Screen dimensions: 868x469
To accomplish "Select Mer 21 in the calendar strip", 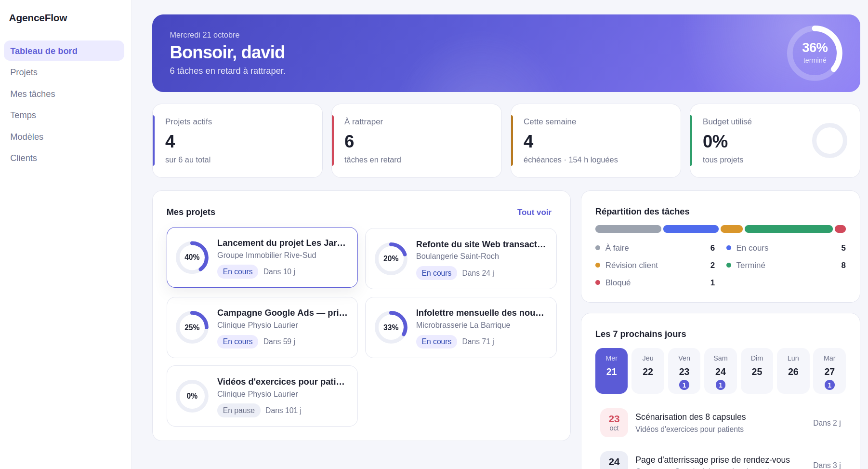I will (x=611, y=371).
